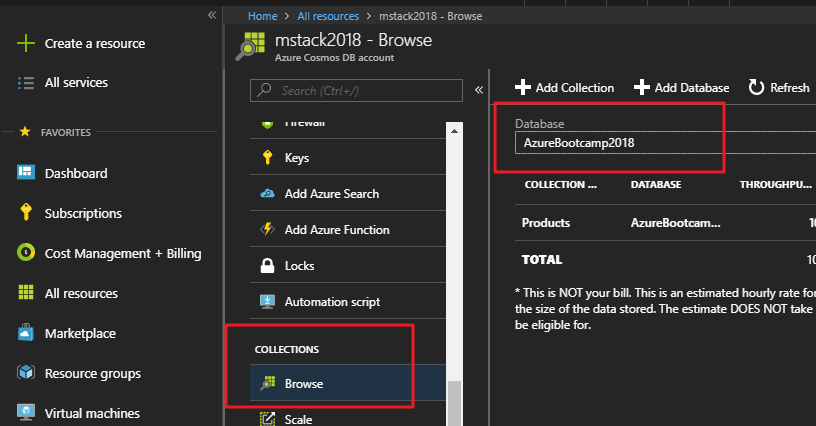The image size is (816, 426).
Task: Click the Refresh button label
Action: 789,87
